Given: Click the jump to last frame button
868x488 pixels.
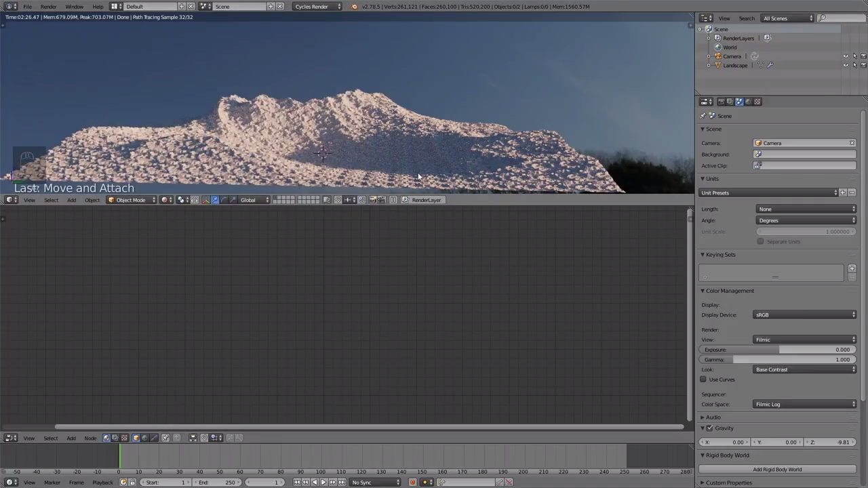Looking at the screenshot, I should coord(342,483).
